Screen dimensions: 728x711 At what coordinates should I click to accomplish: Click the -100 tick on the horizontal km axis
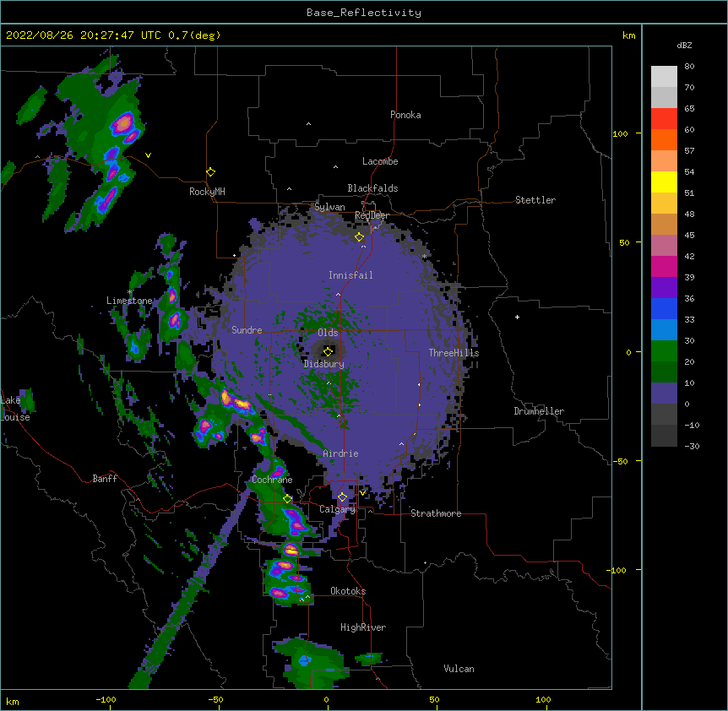click(x=106, y=699)
